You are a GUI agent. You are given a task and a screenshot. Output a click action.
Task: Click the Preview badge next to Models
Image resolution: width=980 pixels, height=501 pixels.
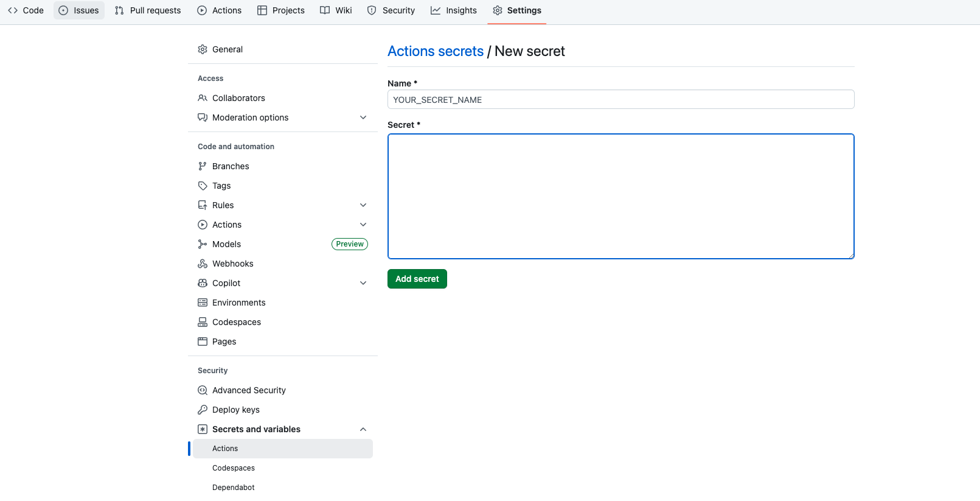350,244
